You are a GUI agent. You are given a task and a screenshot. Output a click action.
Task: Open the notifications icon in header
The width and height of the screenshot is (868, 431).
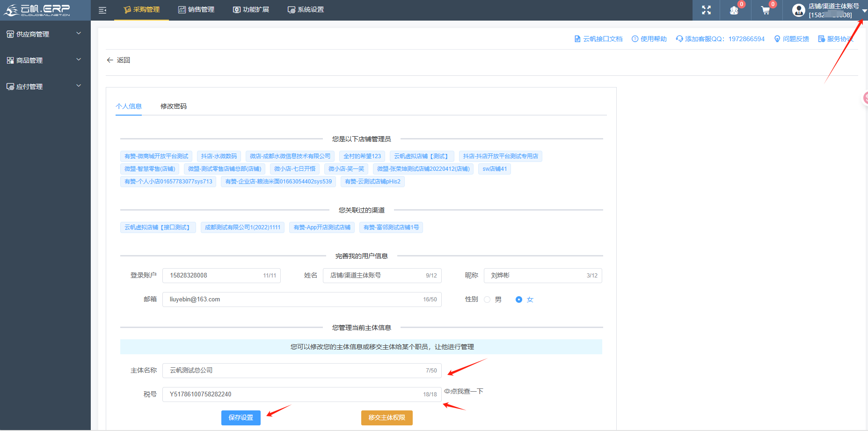pos(734,10)
